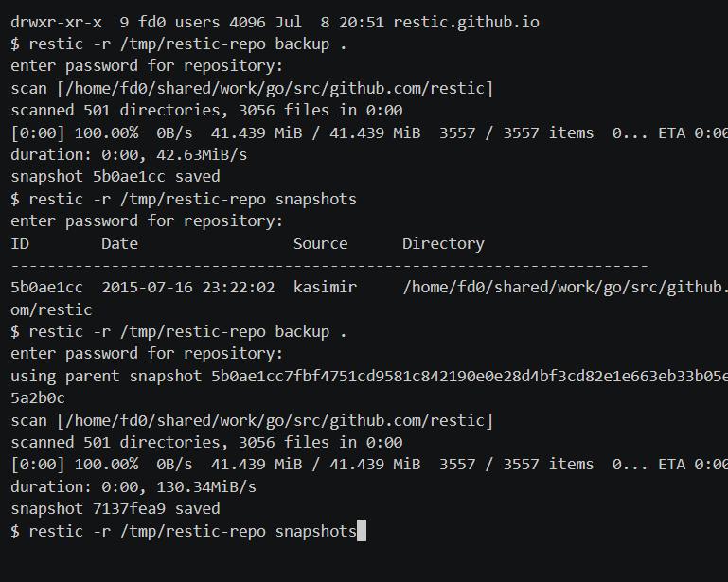Click the last 'restic -r /tmp/restic-repo snapshots' command
728x582 pixels.
[x=184, y=531]
